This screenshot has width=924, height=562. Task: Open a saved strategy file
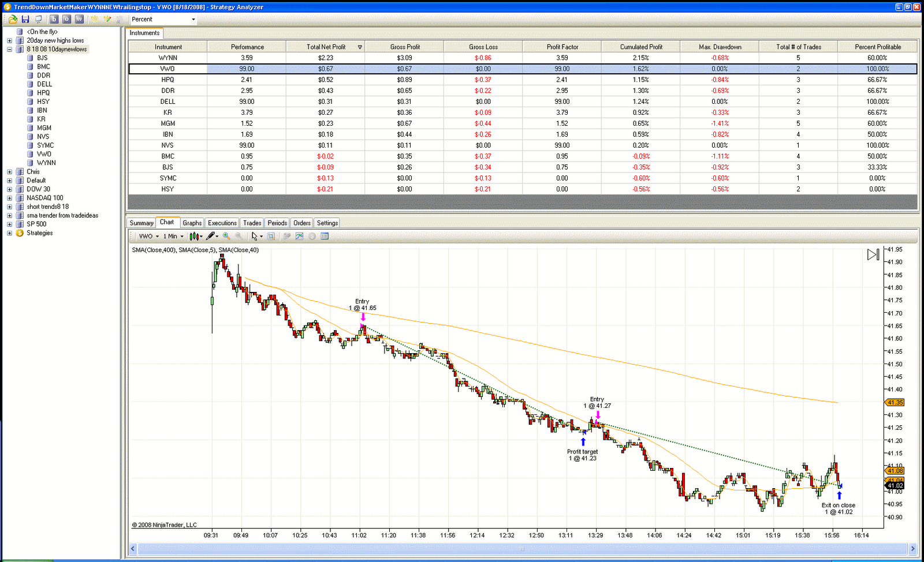(x=12, y=19)
